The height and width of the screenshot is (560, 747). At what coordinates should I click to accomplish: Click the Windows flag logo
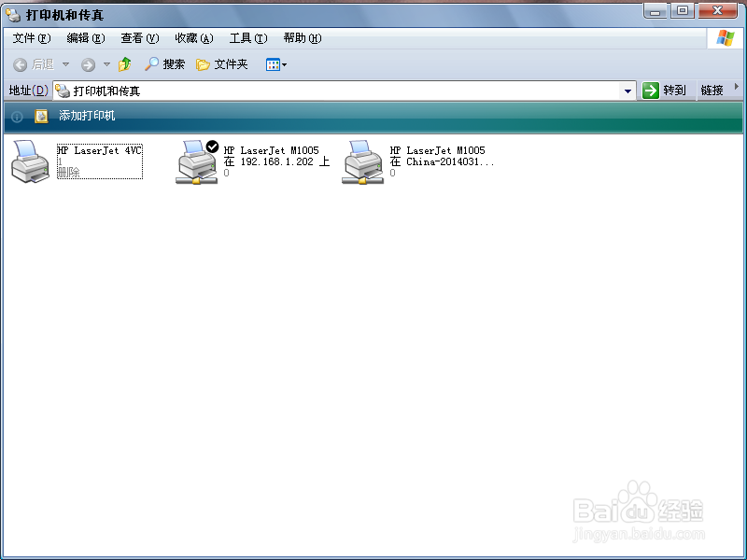[726, 38]
